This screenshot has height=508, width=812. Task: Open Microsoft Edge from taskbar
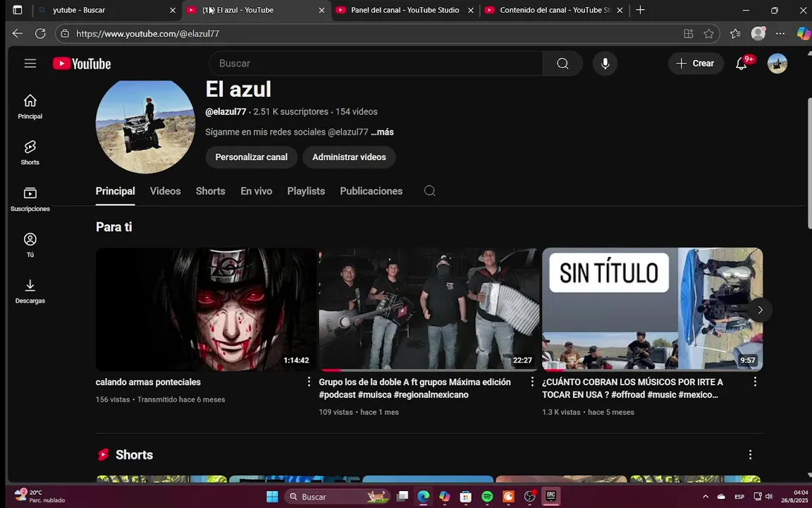point(423,497)
